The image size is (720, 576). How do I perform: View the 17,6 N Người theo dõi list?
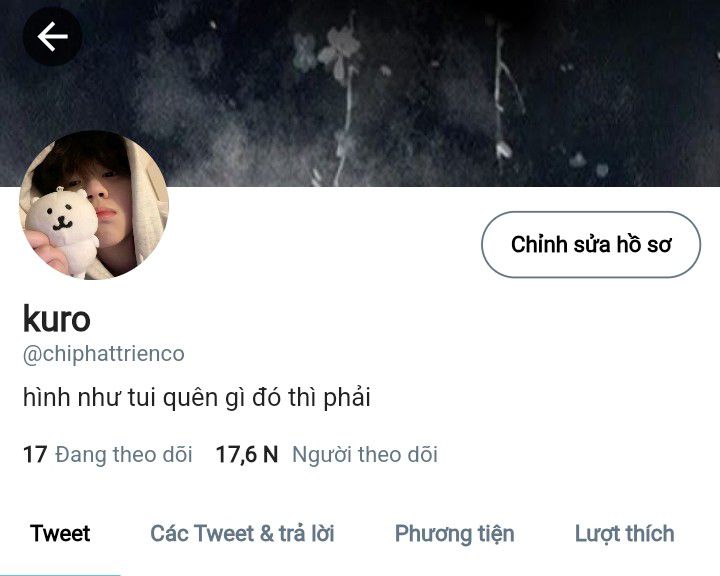pos(326,454)
